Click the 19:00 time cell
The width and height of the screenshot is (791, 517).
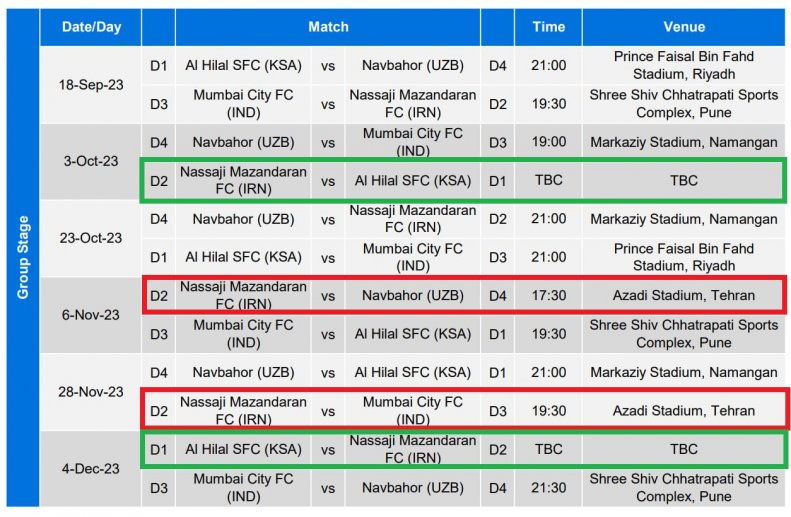[x=548, y=142]
